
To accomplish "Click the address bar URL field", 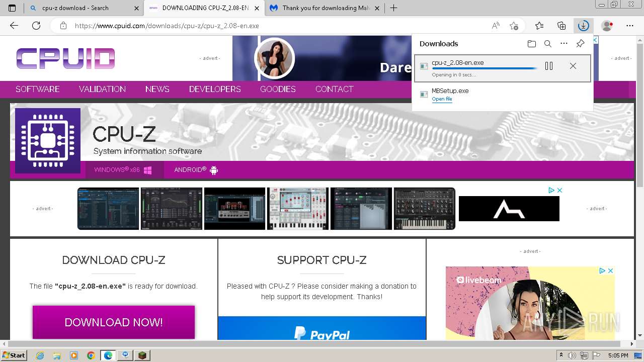I will [282, 26].
